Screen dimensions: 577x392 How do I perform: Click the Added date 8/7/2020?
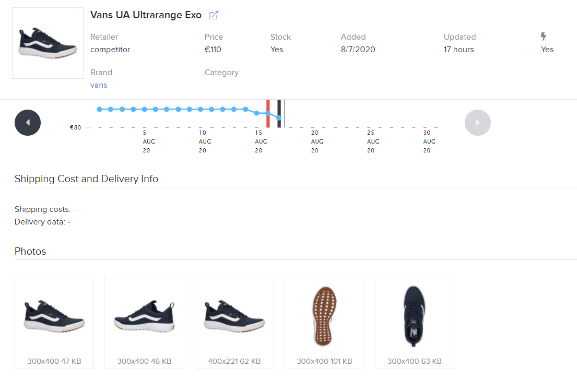pyautogui.click(x=358, y=49)
